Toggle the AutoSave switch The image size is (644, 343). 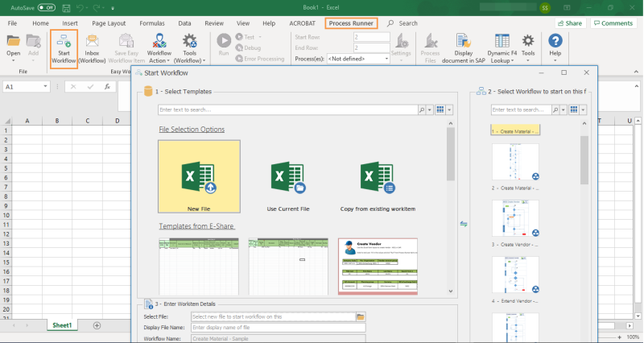(x=46, y=7)
